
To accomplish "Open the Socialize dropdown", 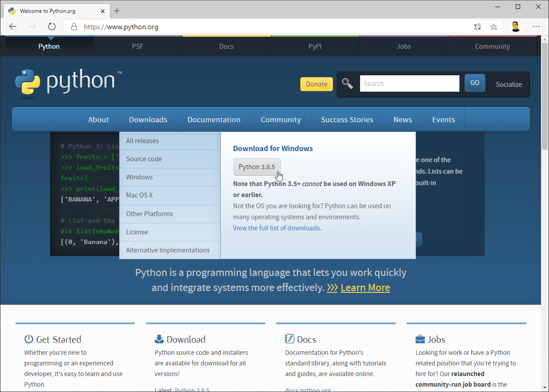I will point(509,84).
